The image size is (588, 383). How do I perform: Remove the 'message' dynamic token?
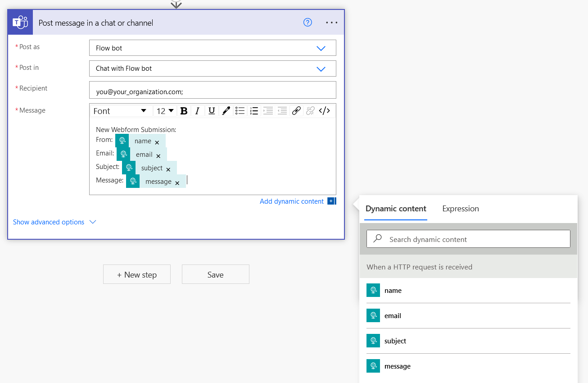coord(177,182)
